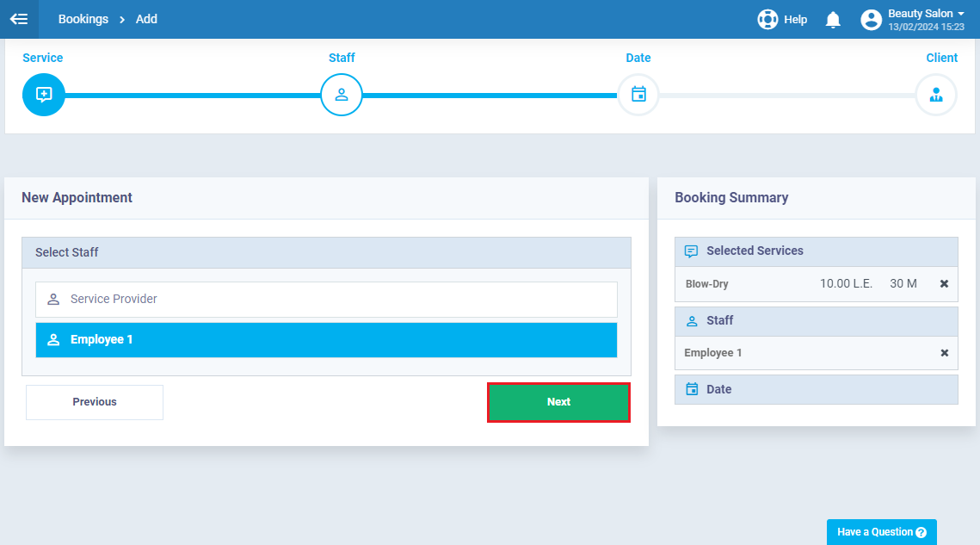Click the green Next button
The height and width of the screenshot is (545, 980).
(558, 402)
